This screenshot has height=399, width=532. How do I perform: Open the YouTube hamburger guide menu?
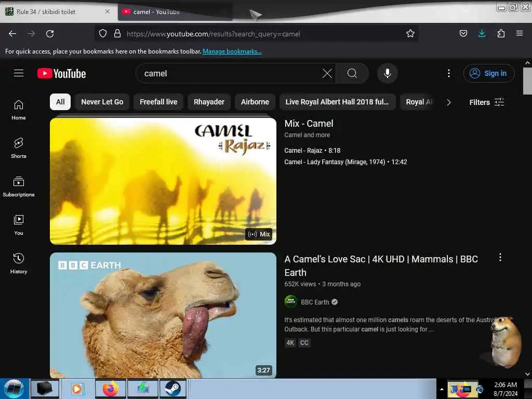[x=19, y=73]
